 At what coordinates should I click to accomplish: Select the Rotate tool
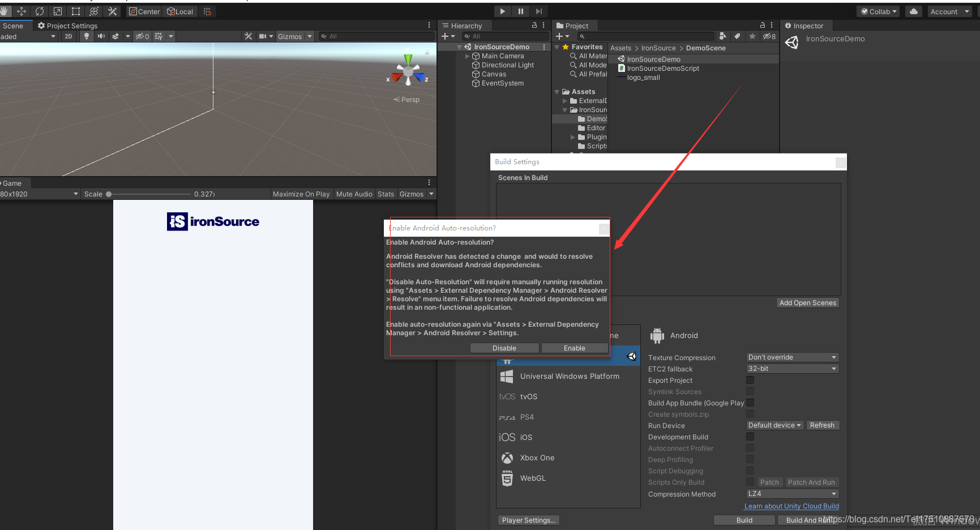pos(40,11)
